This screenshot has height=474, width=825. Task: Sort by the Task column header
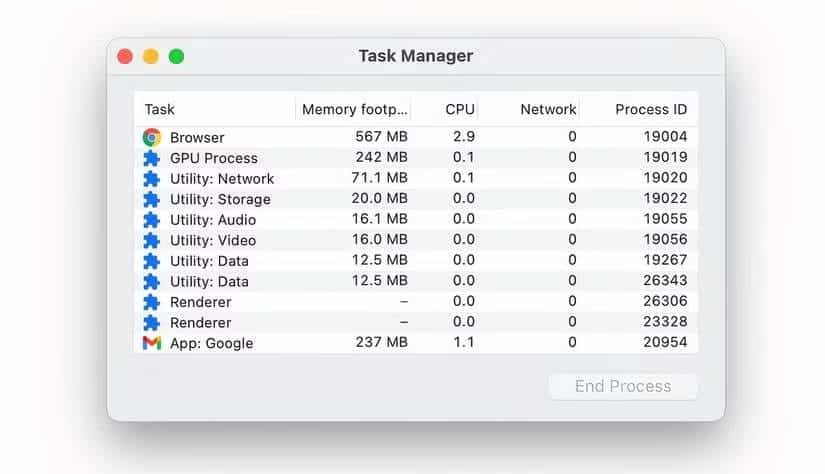[160, 110]
